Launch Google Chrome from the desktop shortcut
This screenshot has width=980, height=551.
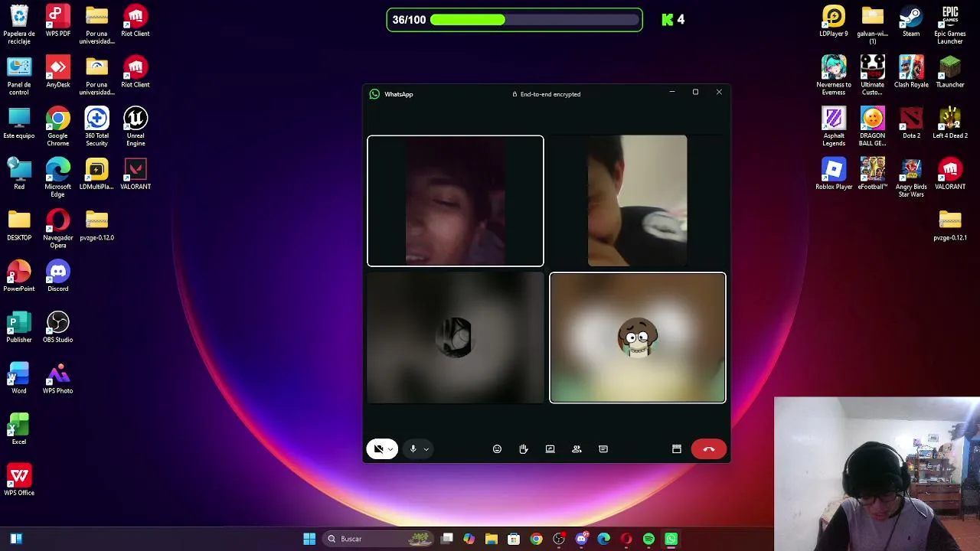click(58, 126)
